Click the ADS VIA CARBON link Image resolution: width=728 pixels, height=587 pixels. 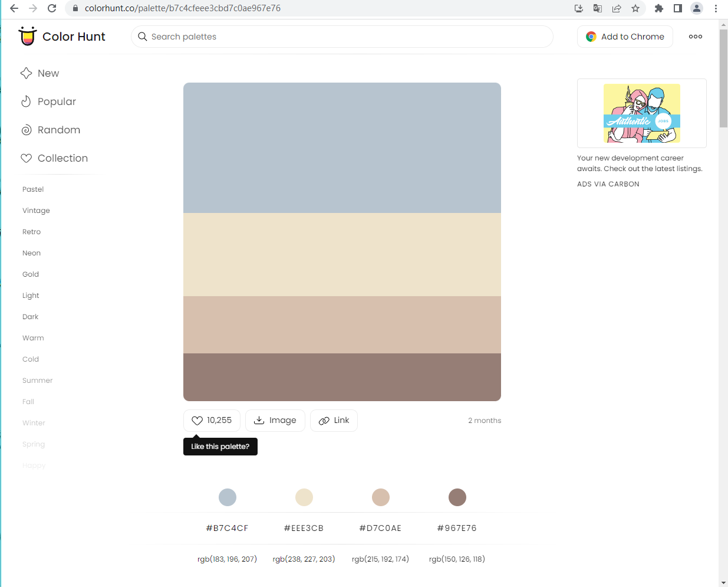click(608, 184)
